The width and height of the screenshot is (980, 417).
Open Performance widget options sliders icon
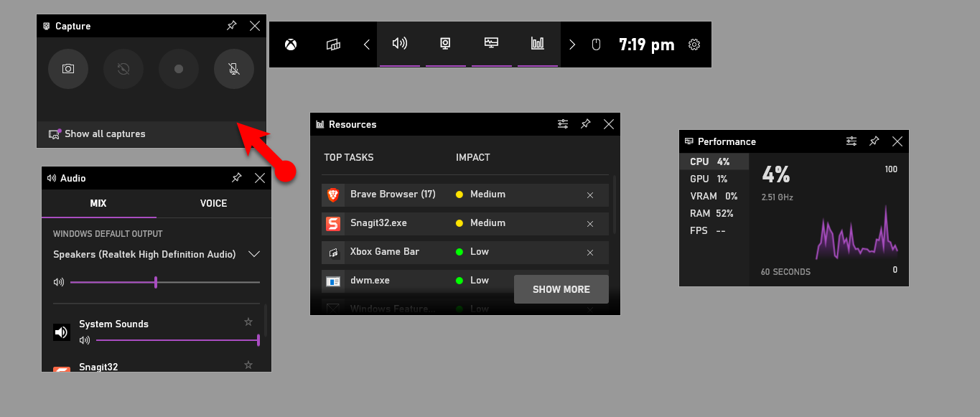(851, 141)
